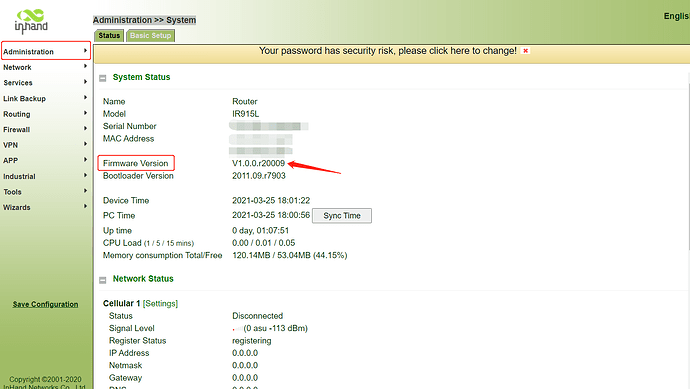This screenshot has width=690, height=389.
Task: Open Cellular 1 Settings link
Action: coord(160,304)
